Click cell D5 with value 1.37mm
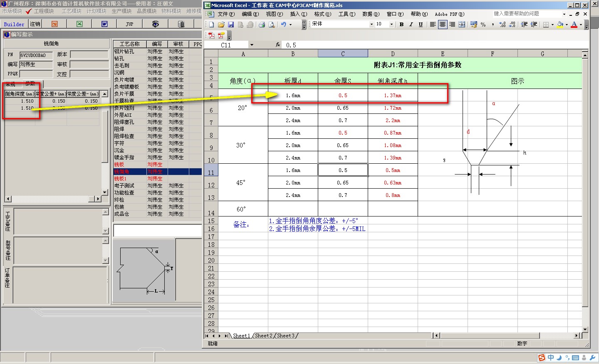Screen dimensions: 599x364 click(393, 96)
